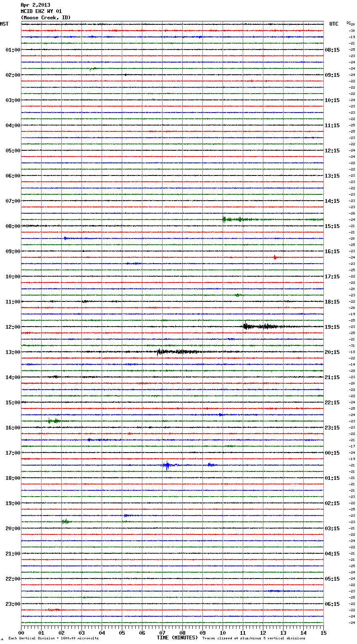The height and width of the screenshot is (644, 357).
Task: Select the "19:15" UTC time label
Action: (x=332, y=327)
